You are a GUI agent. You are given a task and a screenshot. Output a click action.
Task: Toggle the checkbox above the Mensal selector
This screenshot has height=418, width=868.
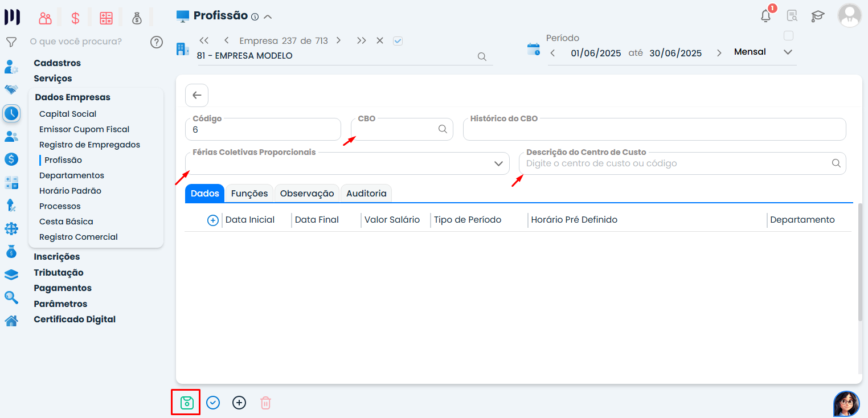click(x=788, y=36)
